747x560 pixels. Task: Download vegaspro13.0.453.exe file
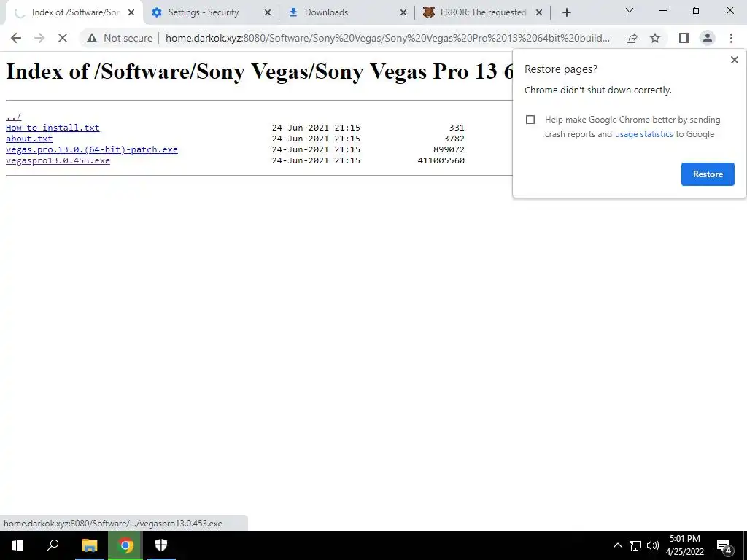(x=58, y=160)
